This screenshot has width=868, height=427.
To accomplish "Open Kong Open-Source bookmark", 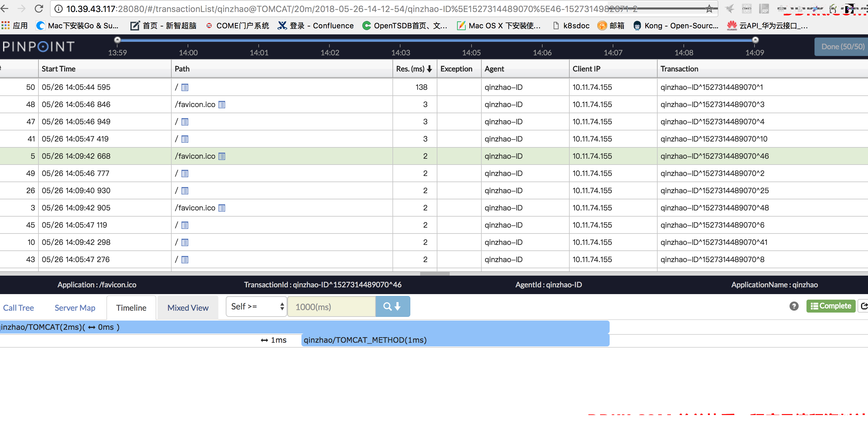I will (x=675, y=26).
